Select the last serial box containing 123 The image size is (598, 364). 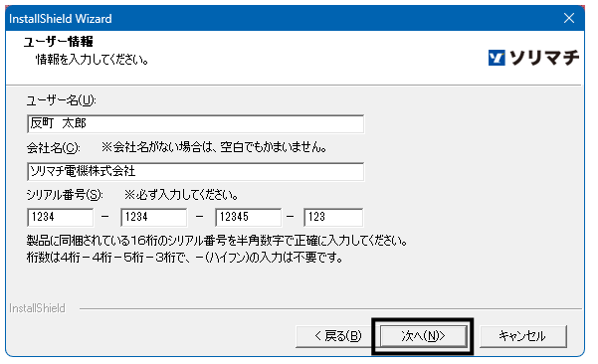(x=333, y=217)
